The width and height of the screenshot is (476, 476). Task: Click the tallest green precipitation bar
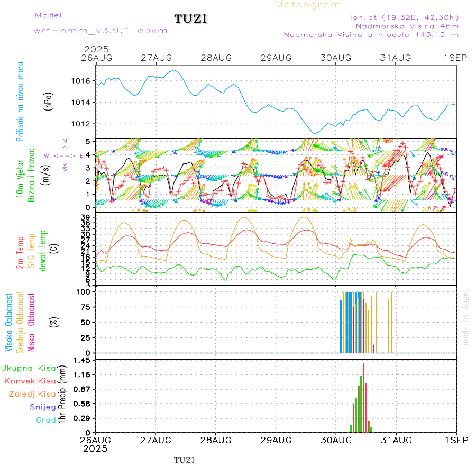click(x=363, y=397)
